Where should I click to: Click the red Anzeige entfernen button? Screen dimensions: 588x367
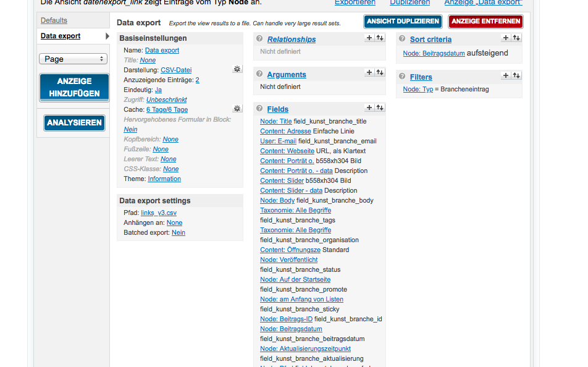coord(485,22)
